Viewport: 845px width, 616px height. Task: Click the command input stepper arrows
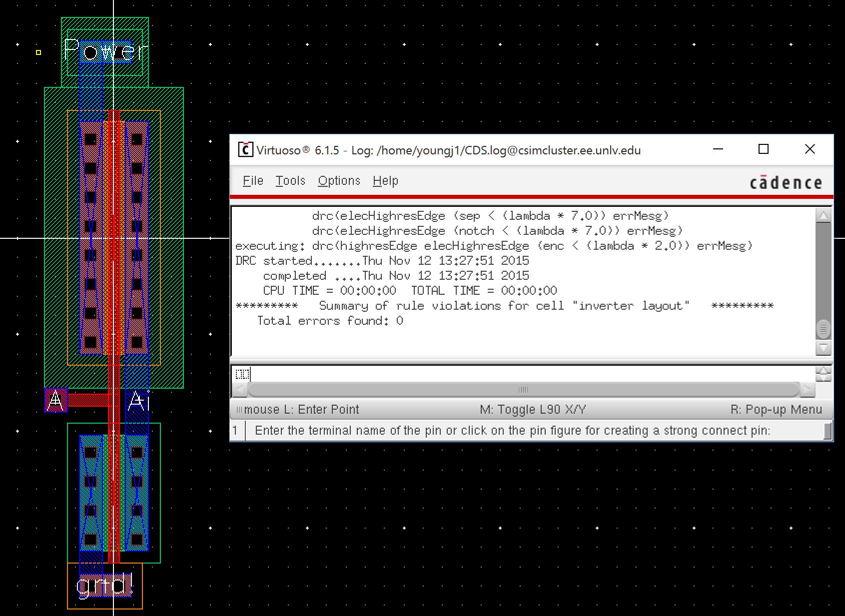[x=823, y=373]
